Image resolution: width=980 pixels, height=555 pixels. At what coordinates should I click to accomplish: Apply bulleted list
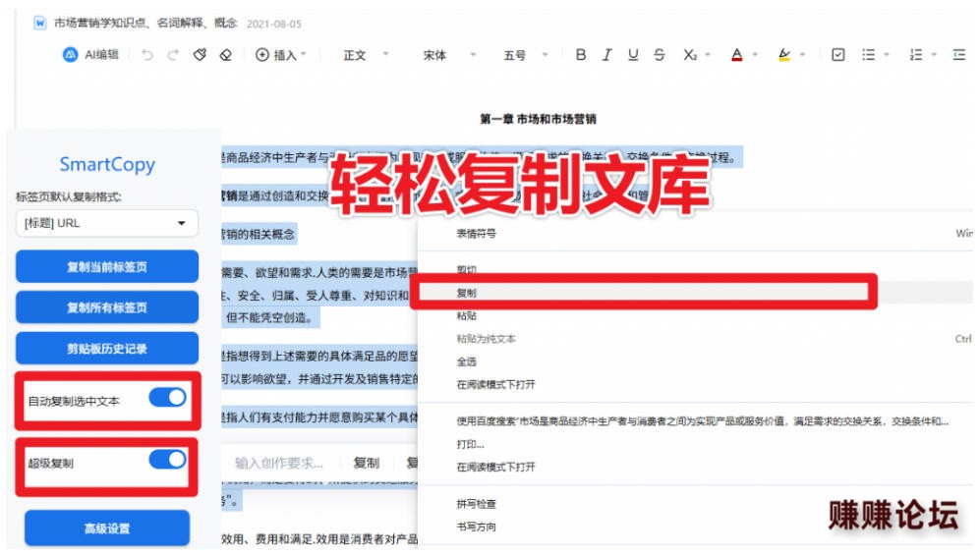pyautogui.click(x=868, y=55)
